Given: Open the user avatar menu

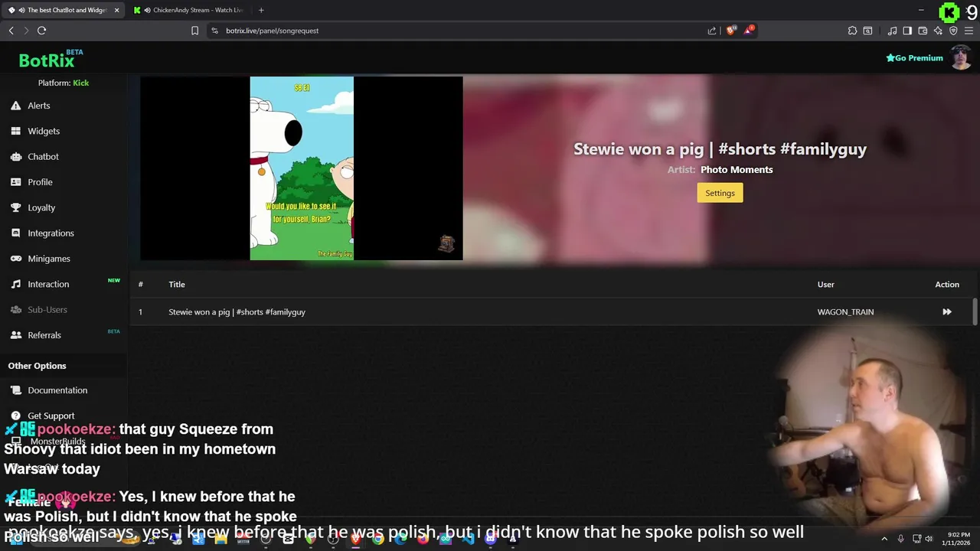Looking at the screenshot, I should [961, 57].
